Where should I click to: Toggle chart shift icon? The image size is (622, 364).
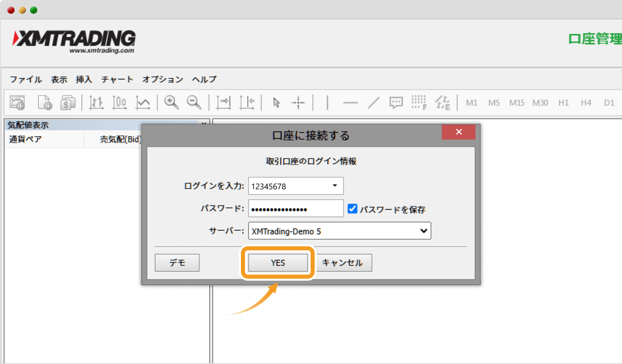247,103
